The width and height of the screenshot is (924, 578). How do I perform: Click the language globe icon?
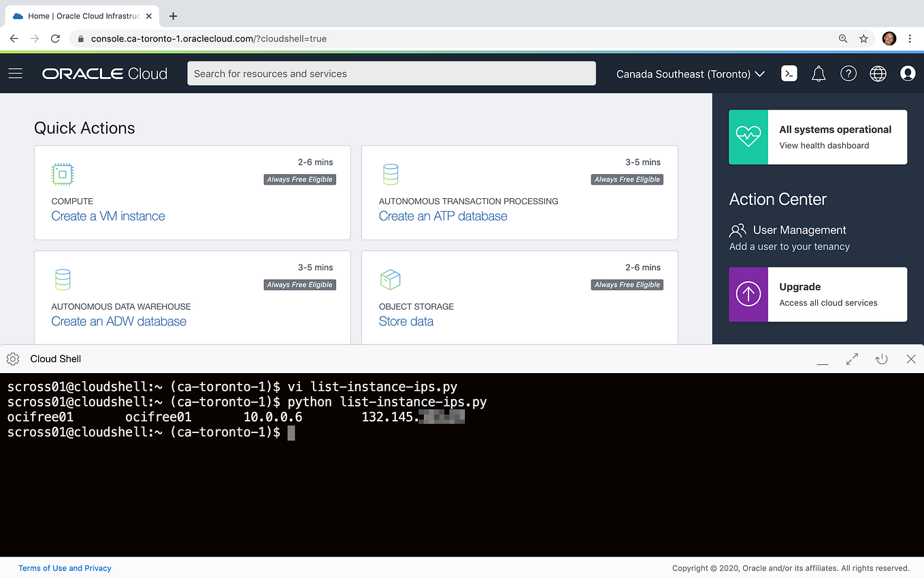pyautogui.click(x=878, y=74)
